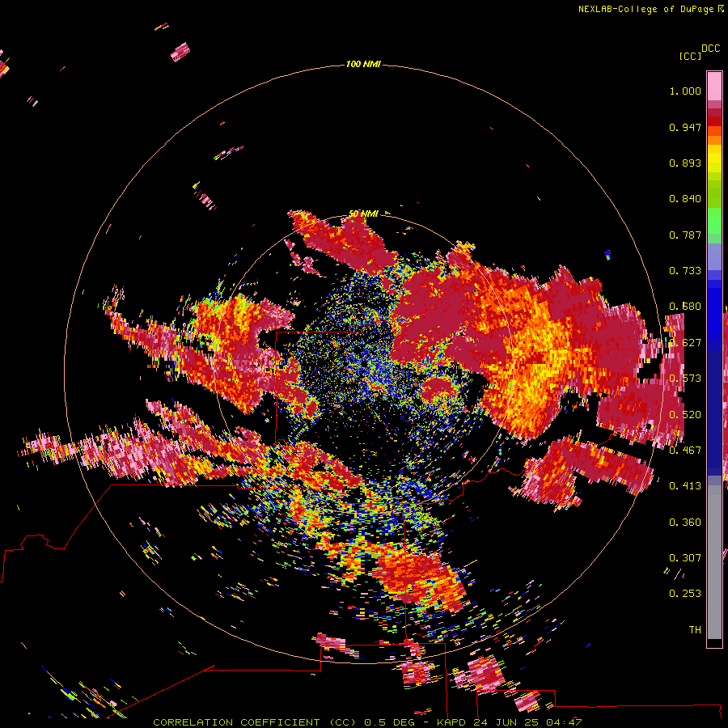Pick the gray color bar segment

pyautogui.click(x=714, y=562)
